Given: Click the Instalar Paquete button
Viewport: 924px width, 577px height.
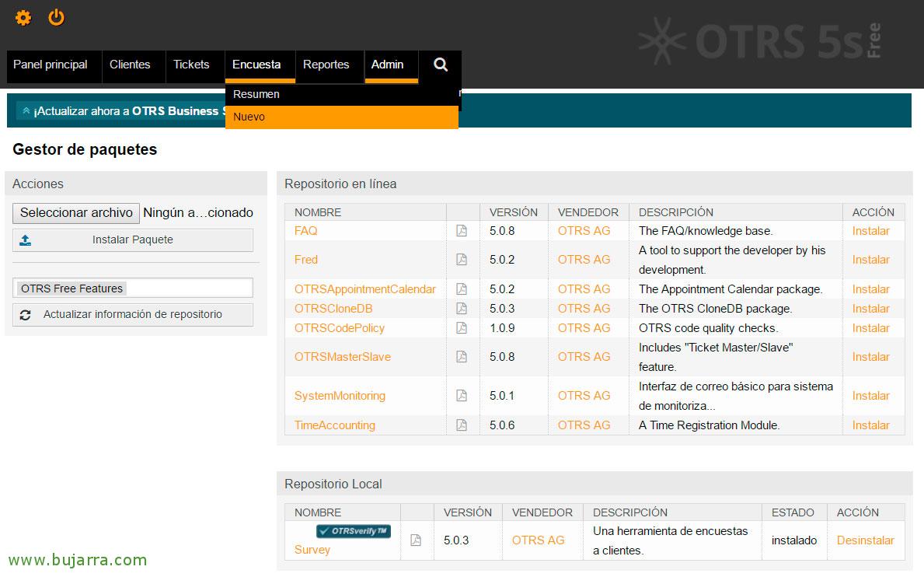Looking at the screenshot, I should tap(133, 240).
